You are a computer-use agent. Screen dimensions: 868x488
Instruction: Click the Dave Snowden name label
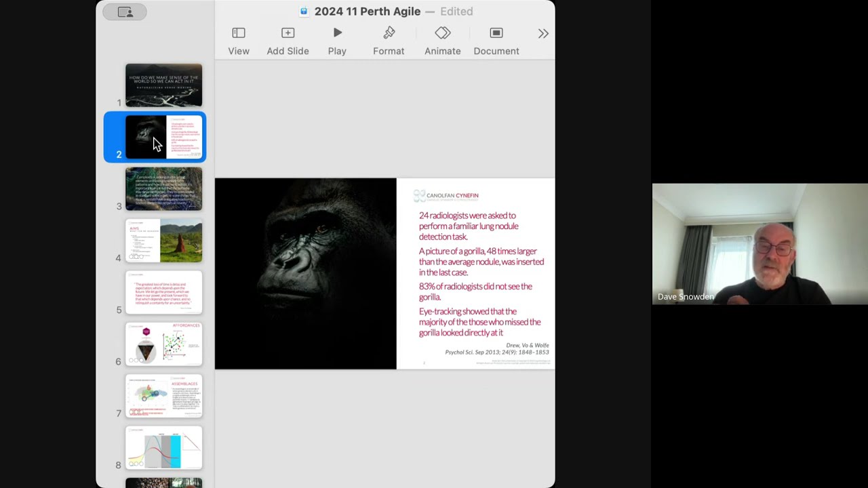pyautogui.click(x=686, y=297)
